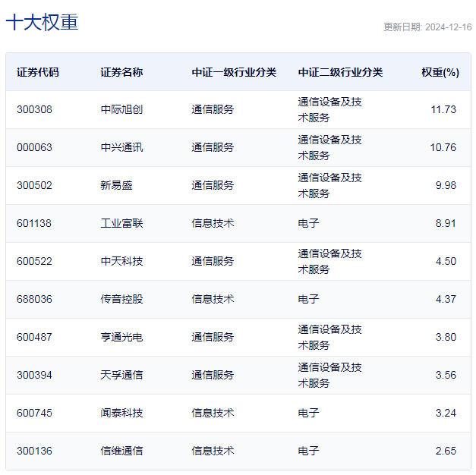Screen dimensions: 476x475
Task: Click the 中证二级行业分类 column header
Action: pos(340,72)
